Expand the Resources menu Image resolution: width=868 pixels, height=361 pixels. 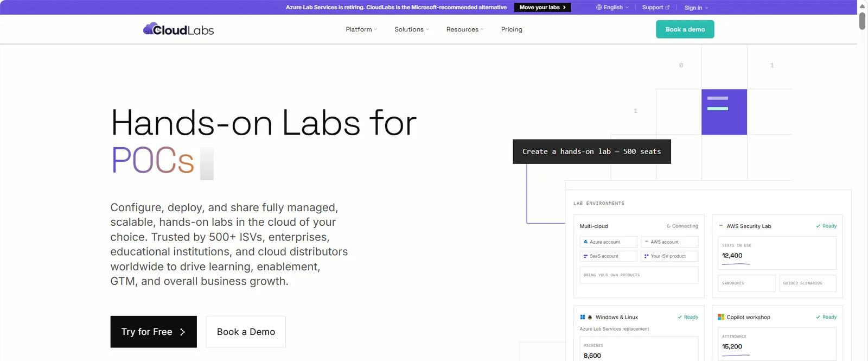(465, 29)
